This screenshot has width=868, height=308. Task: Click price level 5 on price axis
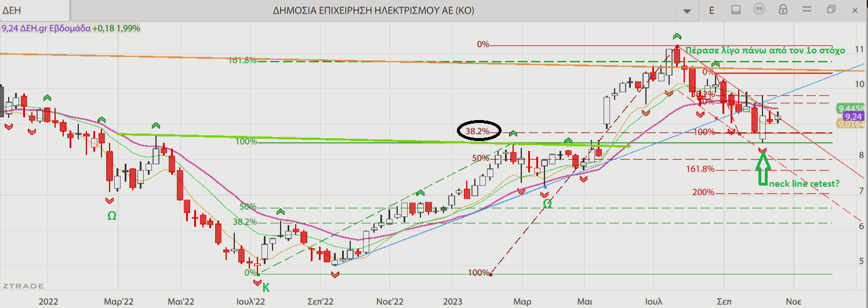(x=863, y=261)
